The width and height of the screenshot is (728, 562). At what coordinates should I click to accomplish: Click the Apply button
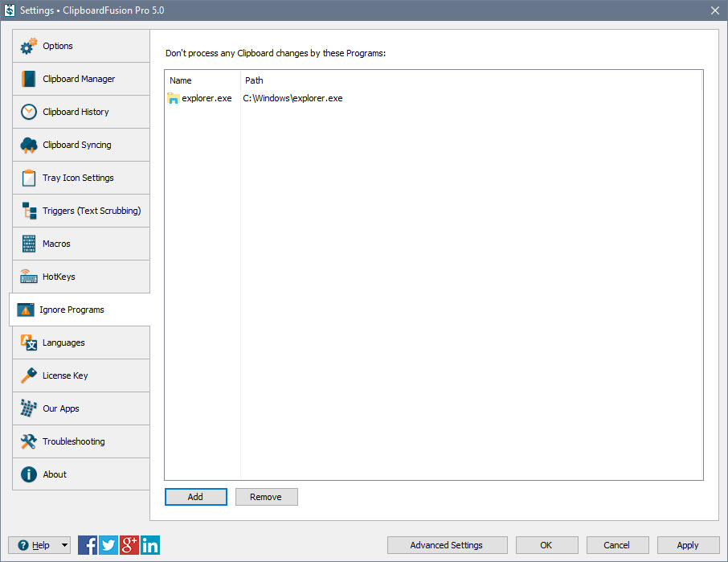(x=688, y=545)
